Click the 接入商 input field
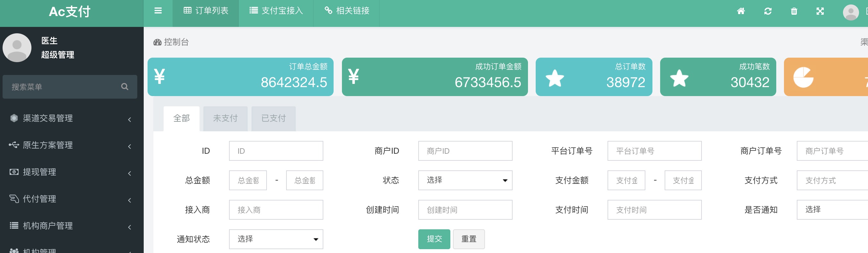This screenshot has width=868, height=253. pos(276,210)
